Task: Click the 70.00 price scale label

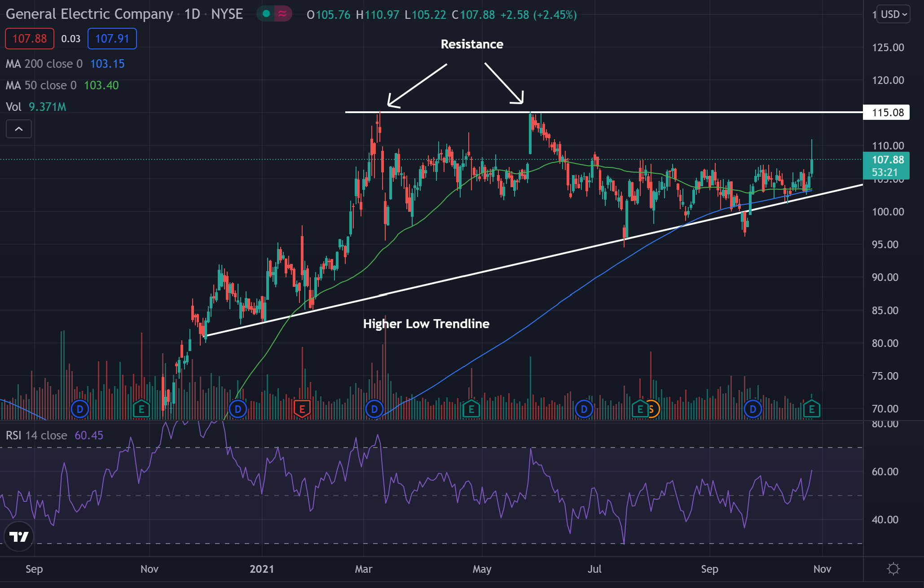Action: point(885,409)
